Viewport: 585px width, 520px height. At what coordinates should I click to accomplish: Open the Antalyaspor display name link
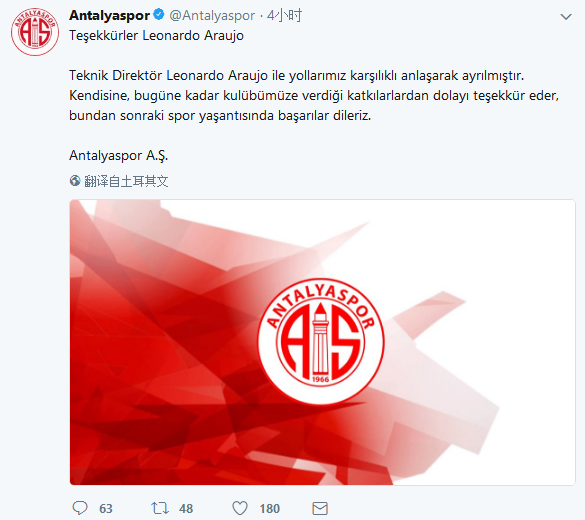tap(109, 15)
